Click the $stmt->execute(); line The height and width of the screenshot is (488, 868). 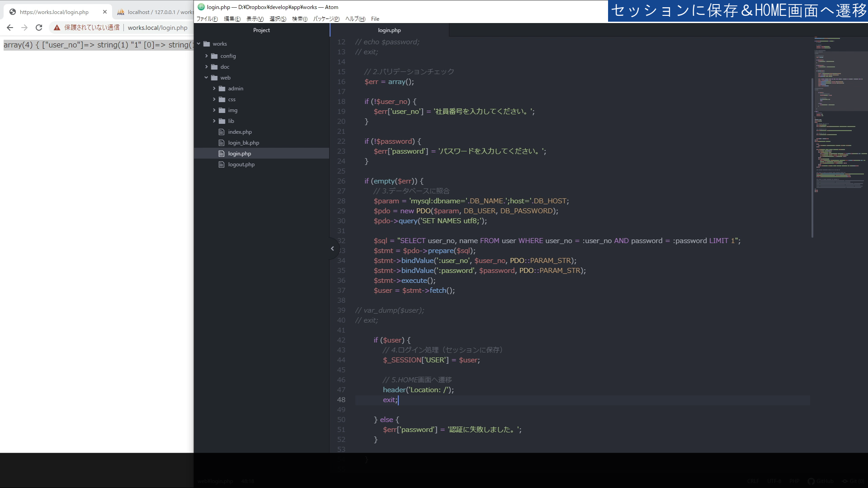405,281
